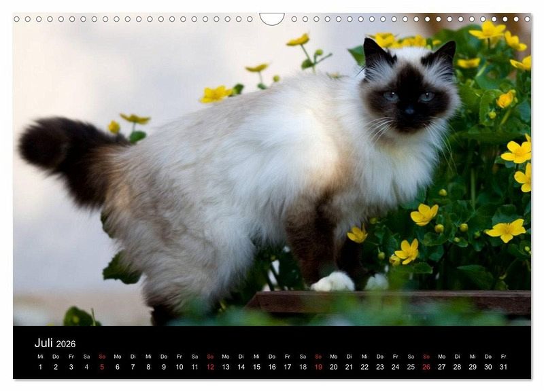544x392 pixels.
Task: Select day 5, the first red Sunday
Action: [x=102, y=367]
